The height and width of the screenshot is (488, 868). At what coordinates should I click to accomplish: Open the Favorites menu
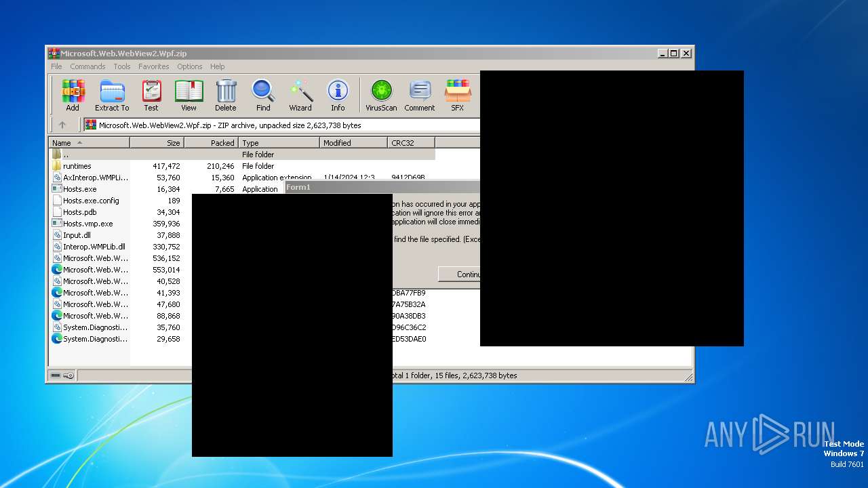[x=154, y=66]
